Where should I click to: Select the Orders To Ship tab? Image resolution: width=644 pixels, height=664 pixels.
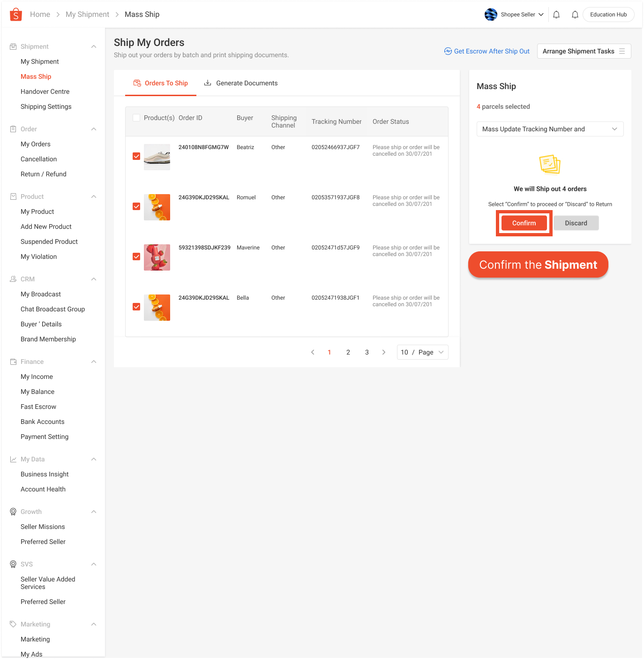pyautogui.click(x=161, y=83)
